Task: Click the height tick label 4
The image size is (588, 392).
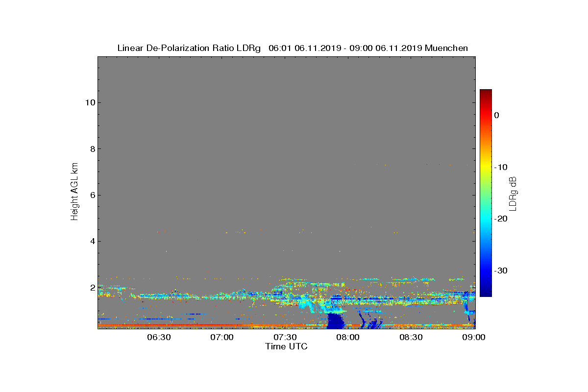Action: [92, 241]
